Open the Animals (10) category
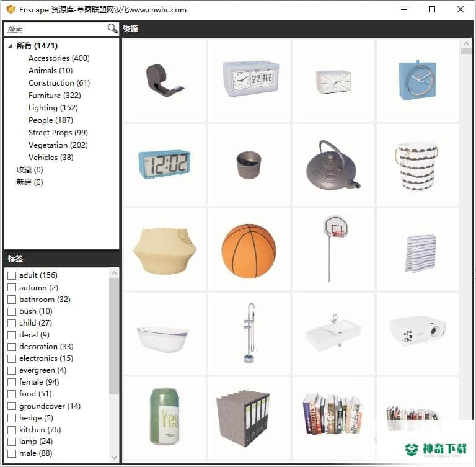This screenshot has height=467, width=476. 50,71
